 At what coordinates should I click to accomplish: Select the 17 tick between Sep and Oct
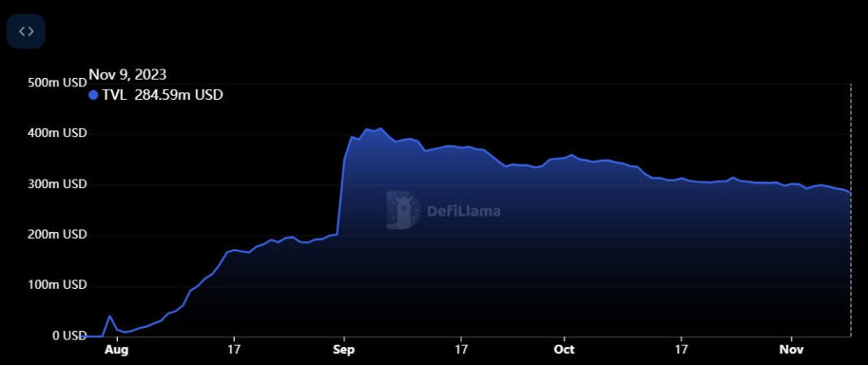(461, 349)
